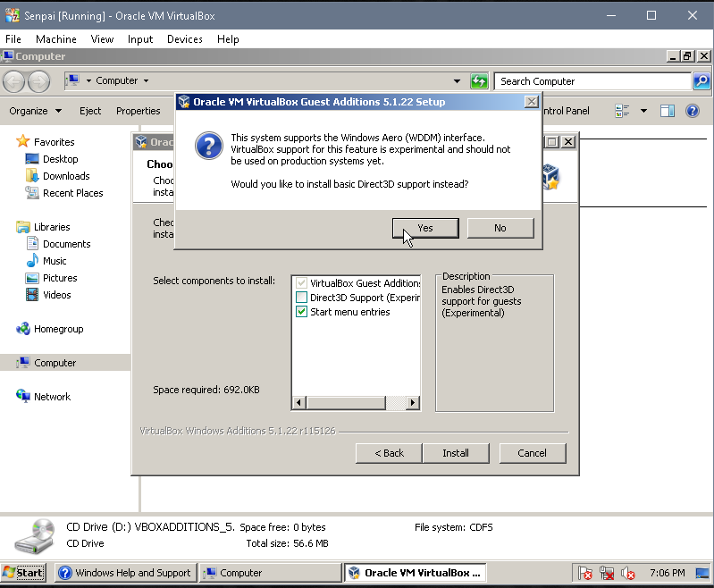Image resolution: width=714 pixels, height=588 pixels.
Task: Click the volume tray icon
Action: [x=628, y=573]
